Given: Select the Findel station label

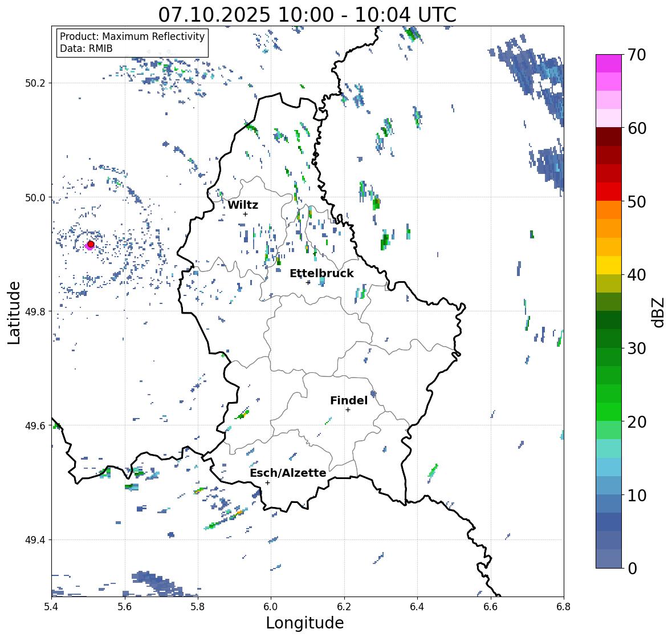Looking at the screenshot, I should coord(349,400).
